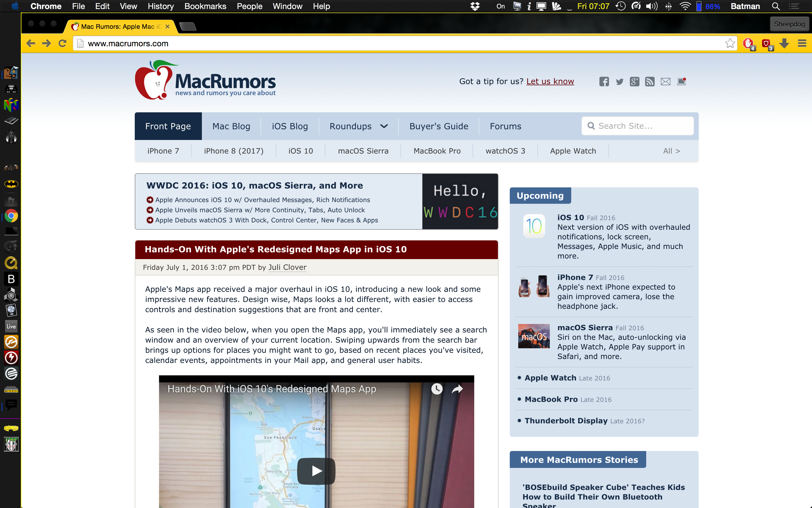Open the All topics link

(671, 151)
